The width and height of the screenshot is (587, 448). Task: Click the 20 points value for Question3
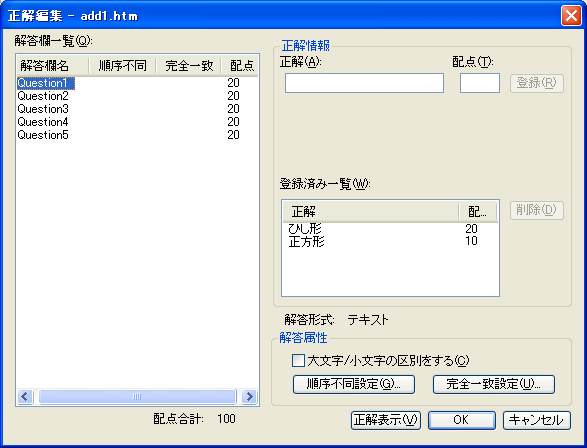[233, 109]
